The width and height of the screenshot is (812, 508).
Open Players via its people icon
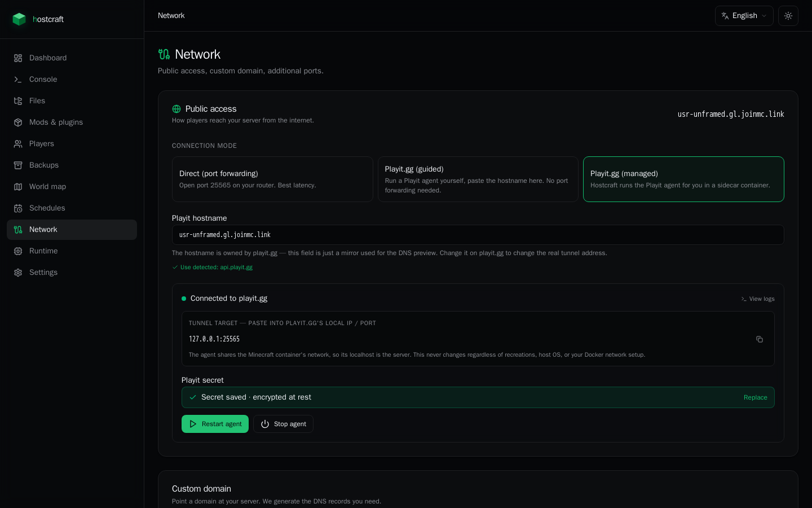tap(18, 144)
